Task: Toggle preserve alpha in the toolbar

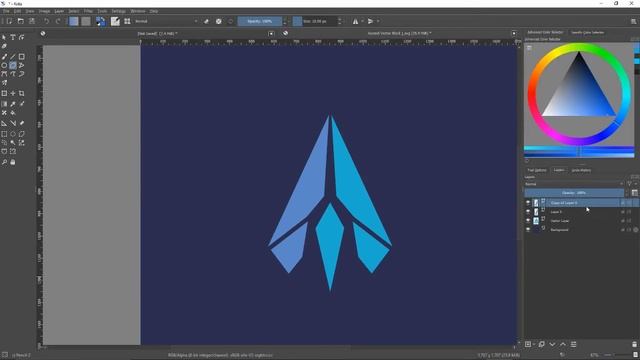Action: click(219, 21)
